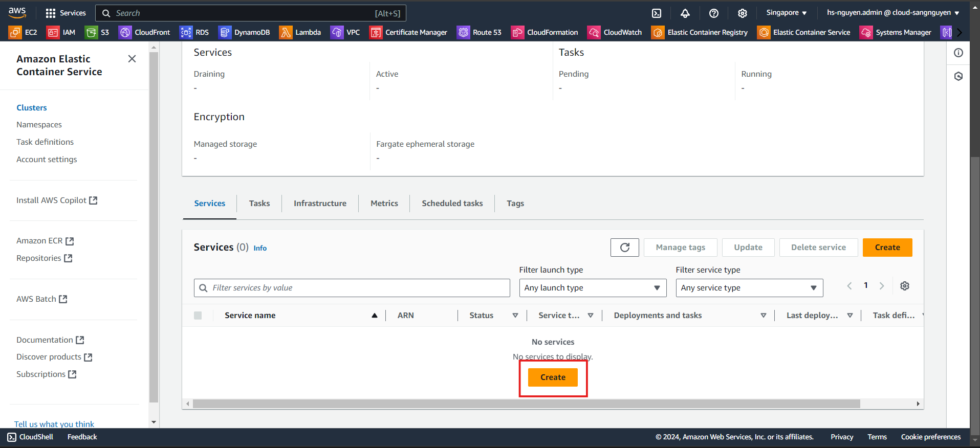980x448 pixels.
Task: Open S3 shortcut in favorites bar
Action: point(97,32)
